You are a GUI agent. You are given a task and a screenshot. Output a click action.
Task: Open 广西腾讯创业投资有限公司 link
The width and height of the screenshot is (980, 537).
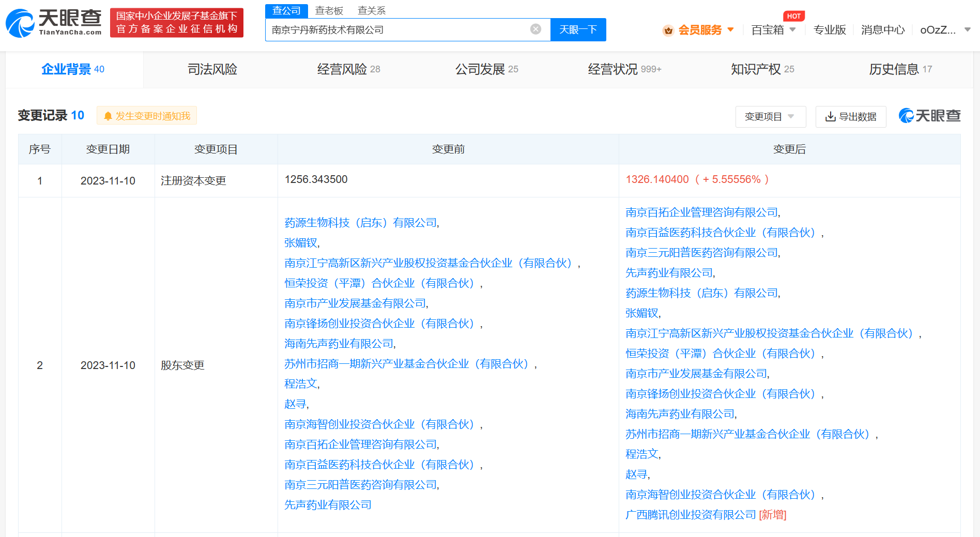pyautogui.click(x=691, y=515)
